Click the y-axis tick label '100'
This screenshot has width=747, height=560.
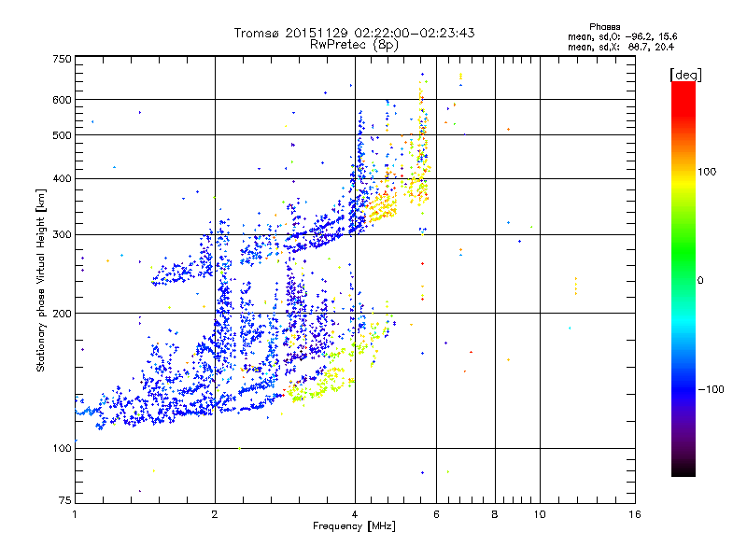[x=63, y=448]
